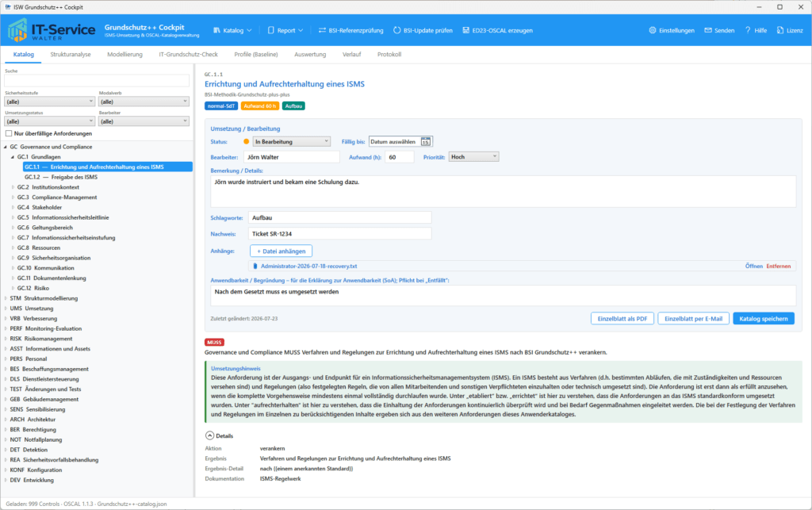Click Katalog speichern button
Screen dimensions: 812x510
tap(764, 318)
